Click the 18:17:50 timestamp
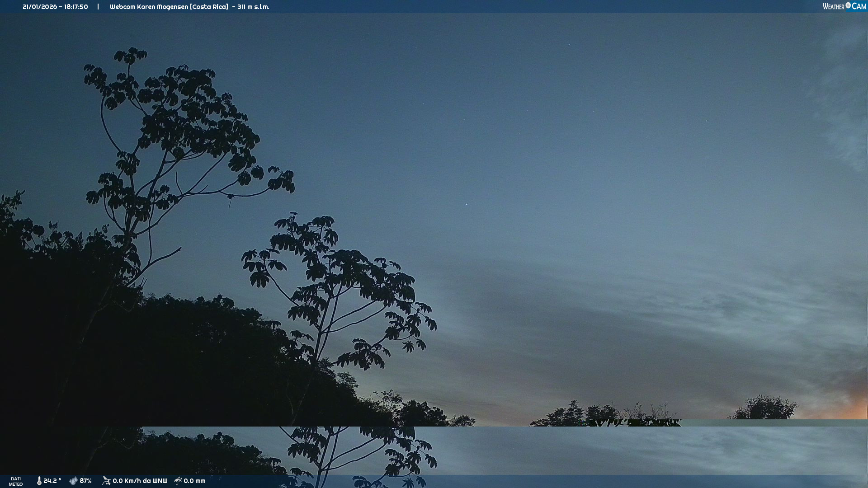The width and height of the screenshot is (868, 488). 76,7
